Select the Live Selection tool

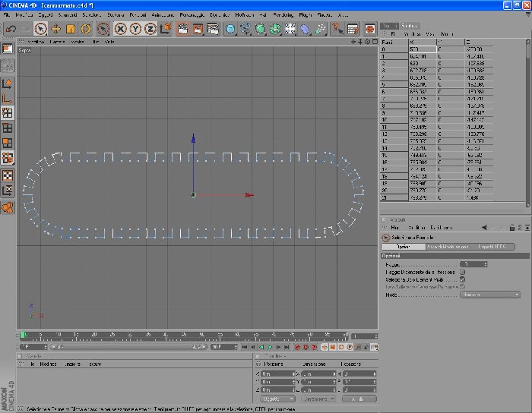pyautogui.click(x=40, y=29)
